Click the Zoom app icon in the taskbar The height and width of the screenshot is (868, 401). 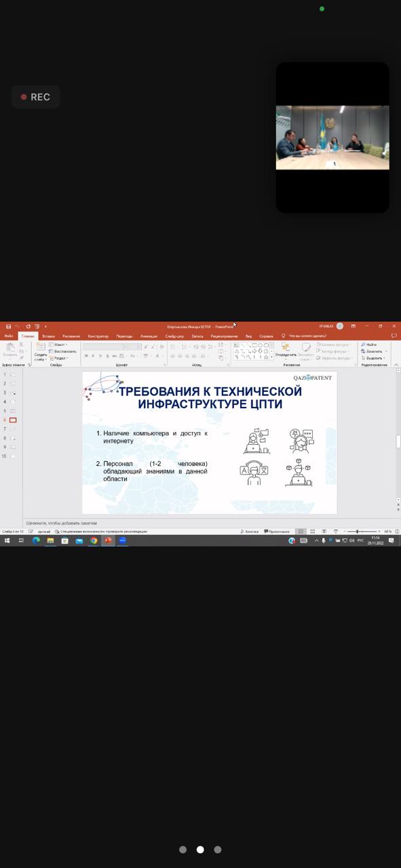pos(123,540)
